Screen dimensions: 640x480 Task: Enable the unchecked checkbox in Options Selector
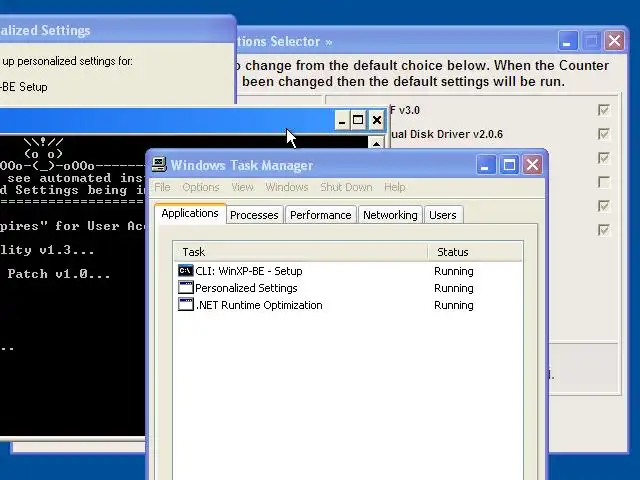[604, 182]
